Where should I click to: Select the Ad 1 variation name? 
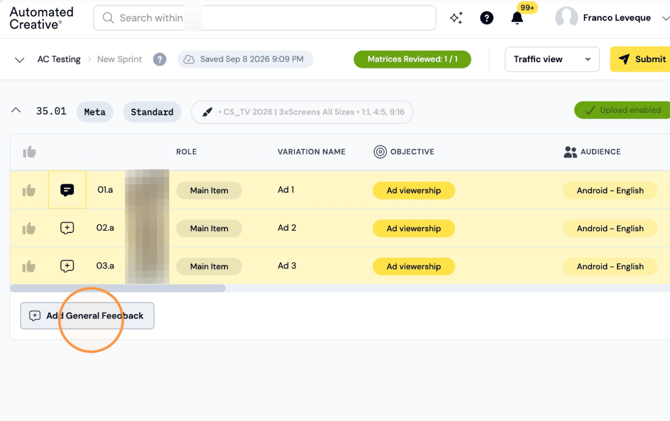(x=286, y=190)
